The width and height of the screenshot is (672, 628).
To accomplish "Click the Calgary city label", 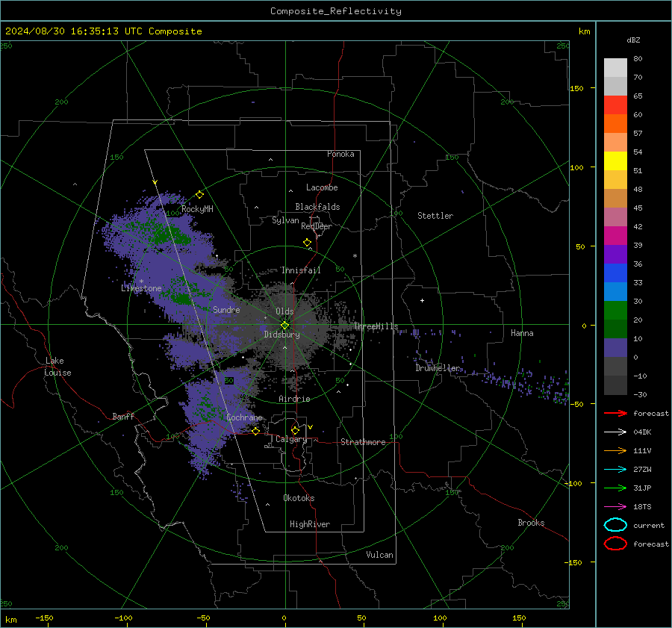I will 291,439.
